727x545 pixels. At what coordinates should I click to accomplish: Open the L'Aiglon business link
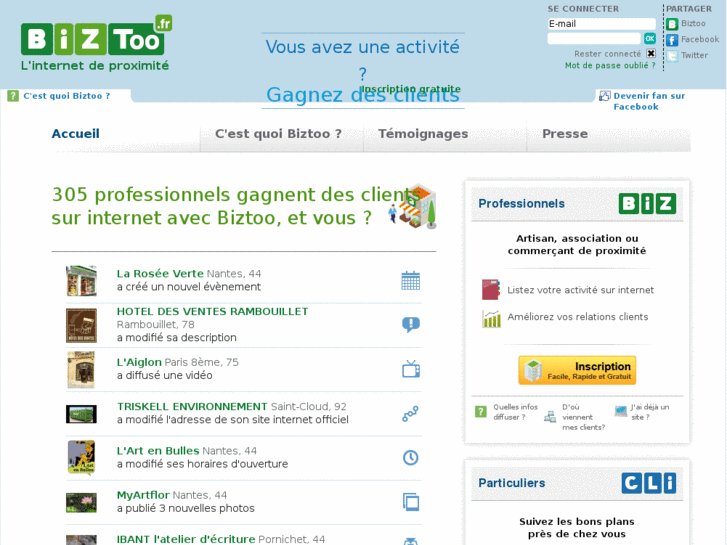(139, 362)
